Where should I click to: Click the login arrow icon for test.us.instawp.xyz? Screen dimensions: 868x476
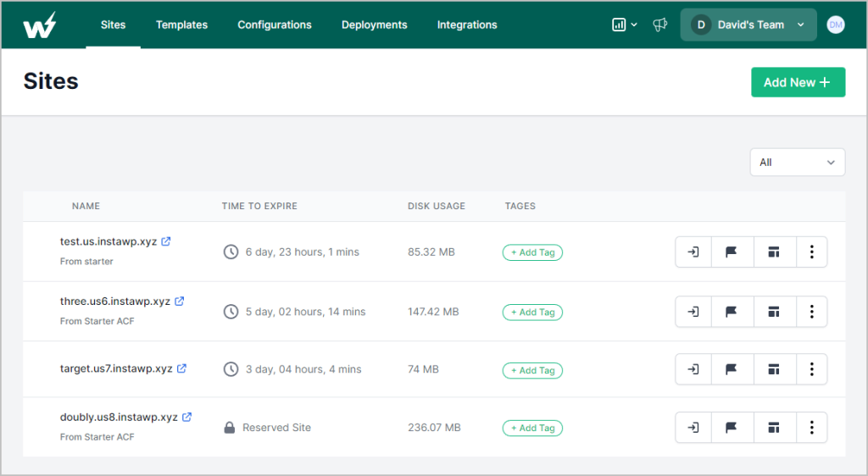tap(693, 252)
